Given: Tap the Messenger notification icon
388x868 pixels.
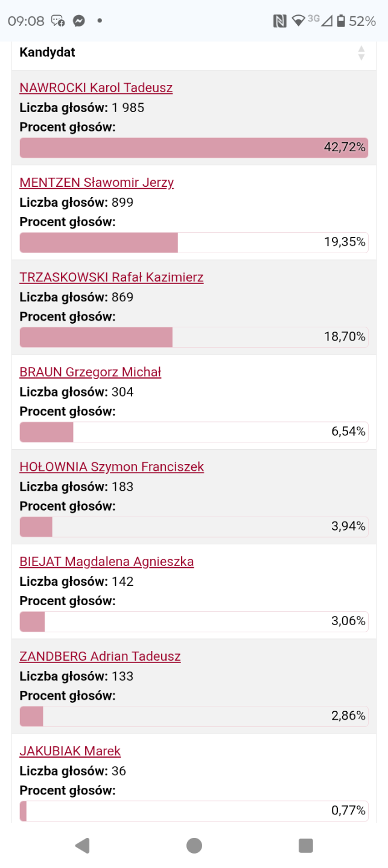Looking at the screenshot, I should 78,21.
